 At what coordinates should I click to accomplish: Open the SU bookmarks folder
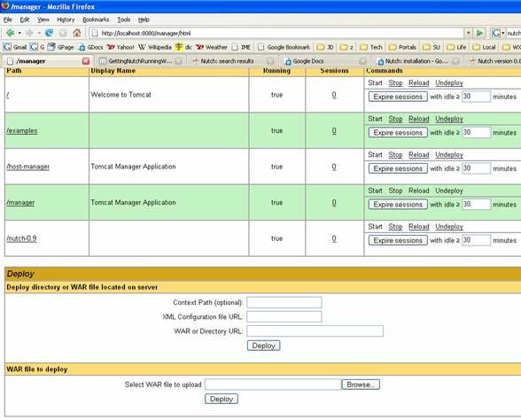[431, 47]
